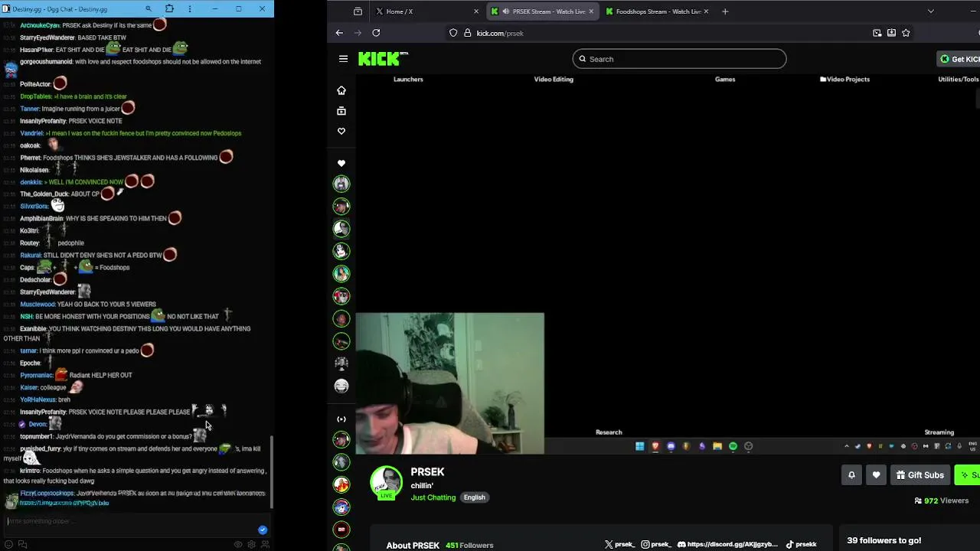This screenshot has width=980, height=551.
Task: Open the list all tabs dropdown
Action: tap(930, 11)
